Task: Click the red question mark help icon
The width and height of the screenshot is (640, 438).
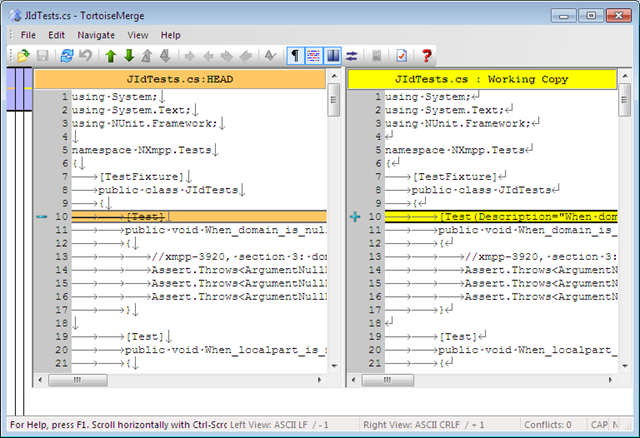Action: click(x=427, y=56)
